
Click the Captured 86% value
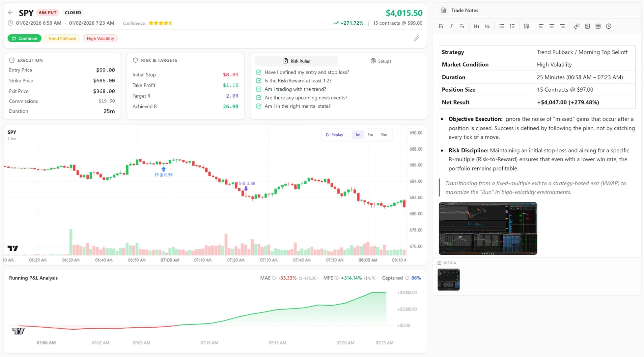tap(416, 278)
